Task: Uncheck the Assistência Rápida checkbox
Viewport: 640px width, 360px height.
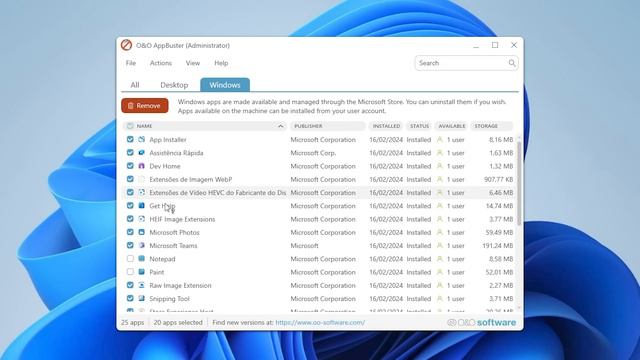Action: pos(130,153)
